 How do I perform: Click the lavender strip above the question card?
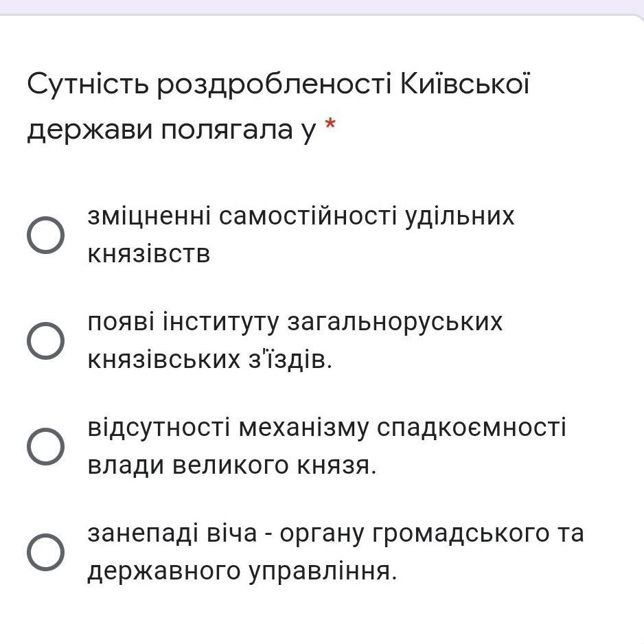point(322,6)
